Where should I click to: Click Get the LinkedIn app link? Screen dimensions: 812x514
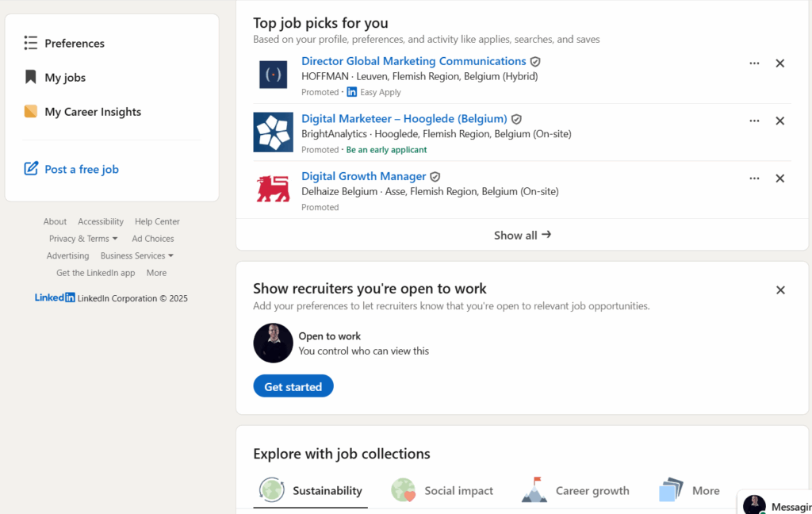95,273
